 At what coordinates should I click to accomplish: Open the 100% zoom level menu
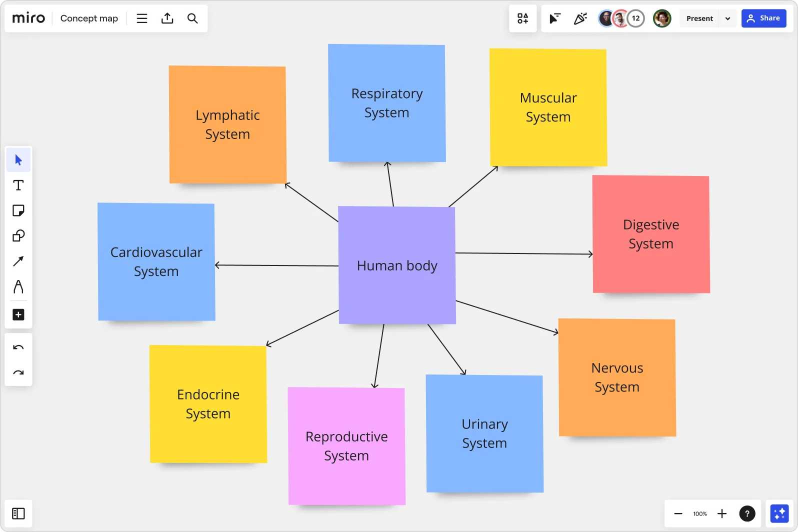700,513
